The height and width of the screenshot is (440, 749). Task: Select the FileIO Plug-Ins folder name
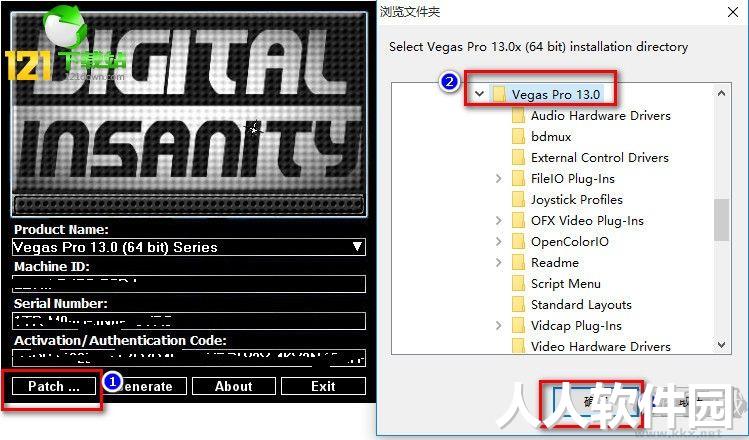(x=573, y=179)
